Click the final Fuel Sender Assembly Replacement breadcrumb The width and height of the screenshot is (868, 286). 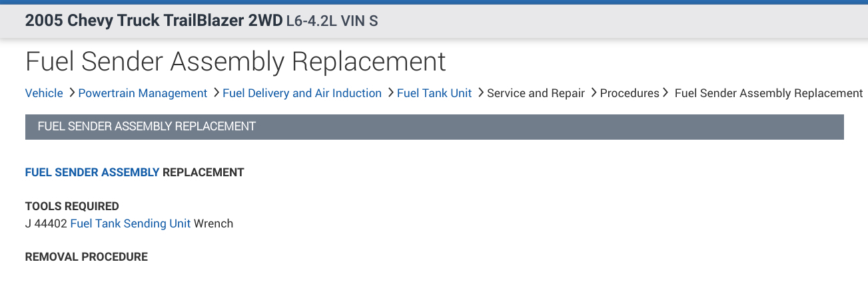click(x=769, y=93)
